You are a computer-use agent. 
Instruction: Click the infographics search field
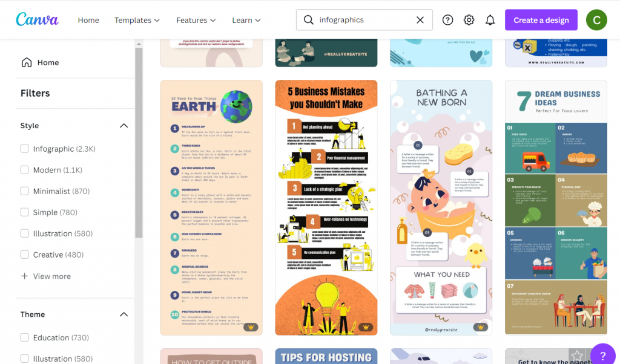point(364,20)
